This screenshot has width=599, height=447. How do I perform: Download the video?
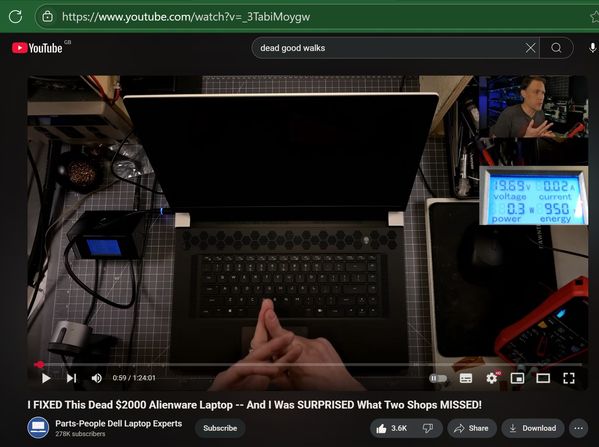533,428
